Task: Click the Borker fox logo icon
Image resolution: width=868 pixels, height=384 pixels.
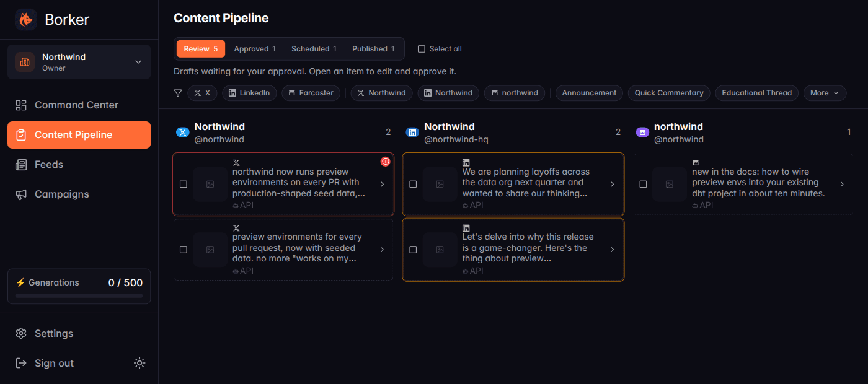Action: coord(26,20)
